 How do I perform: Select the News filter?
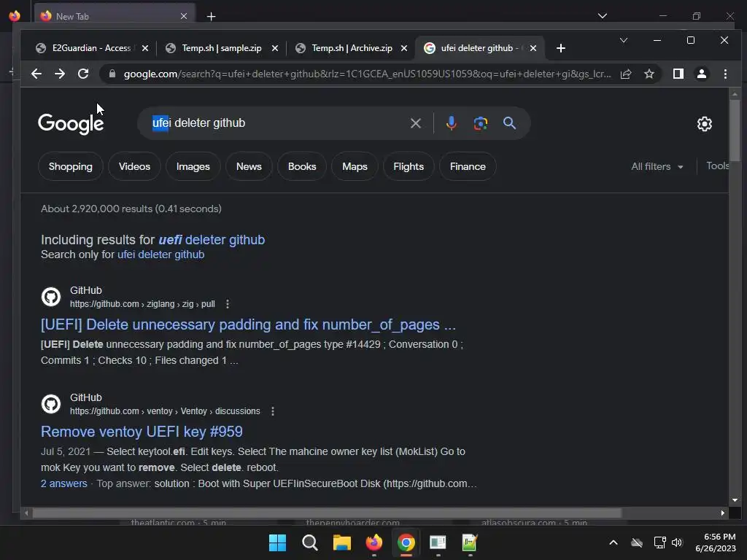point(249,167)
